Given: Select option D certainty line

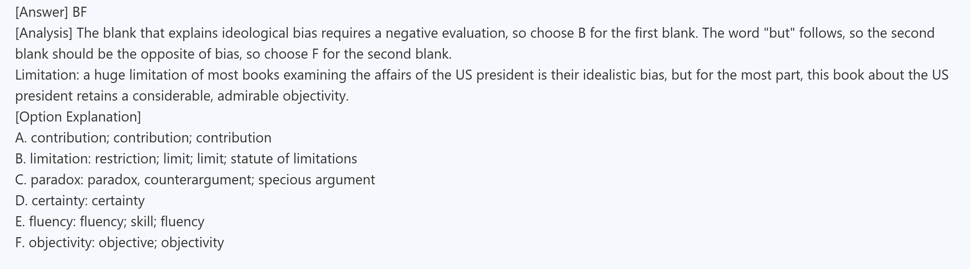Looking at the screenshot, I should pyautogui.click(x=80, y=200).
